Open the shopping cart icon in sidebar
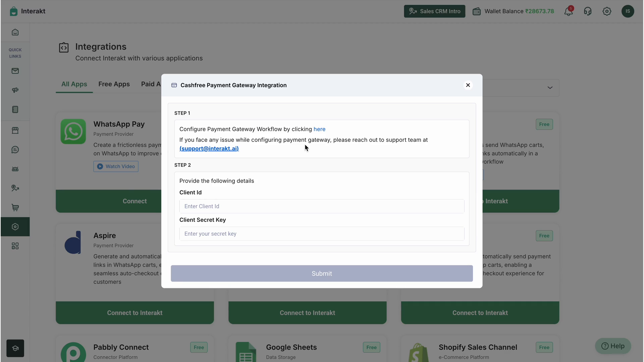Viewport: 644px width, 362px height. [15, 207]
